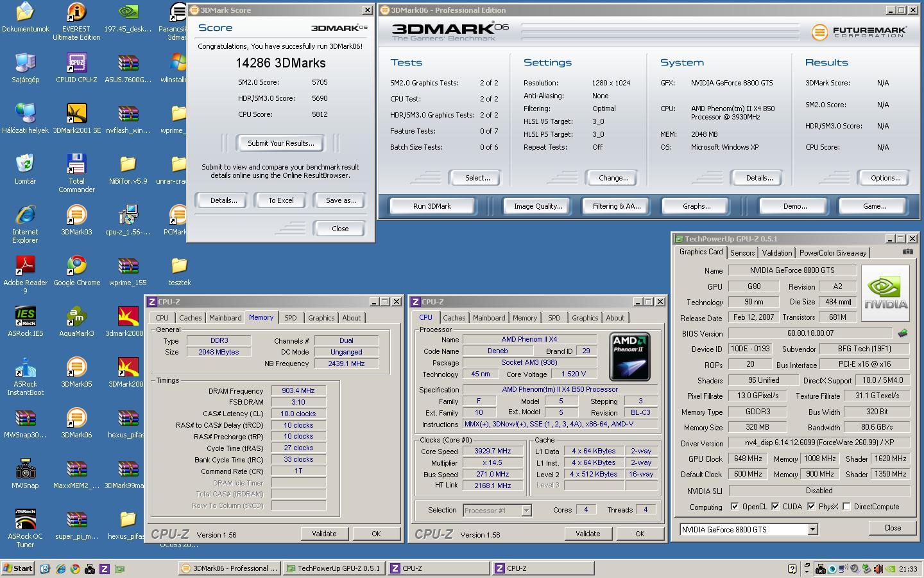Toggle OpenCL checkbox in GPU-Z
Screen dimensions: 924x578
click(x=735, y=507)
